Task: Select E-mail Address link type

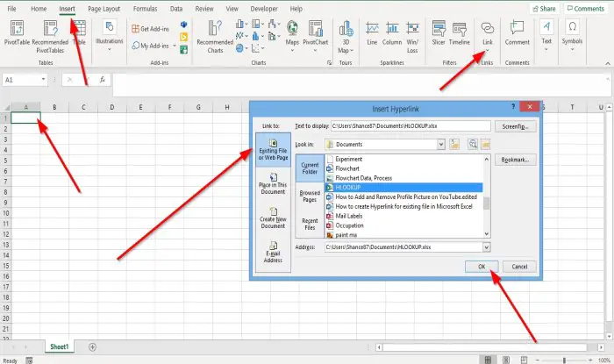Action: coord(273,253)
